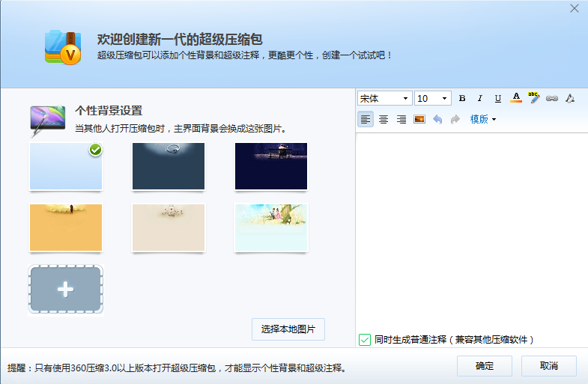Click the 选择本地图片 button
Image resolution: width=588 pixels, height=384 pixels.
click(x=288, y=329)
